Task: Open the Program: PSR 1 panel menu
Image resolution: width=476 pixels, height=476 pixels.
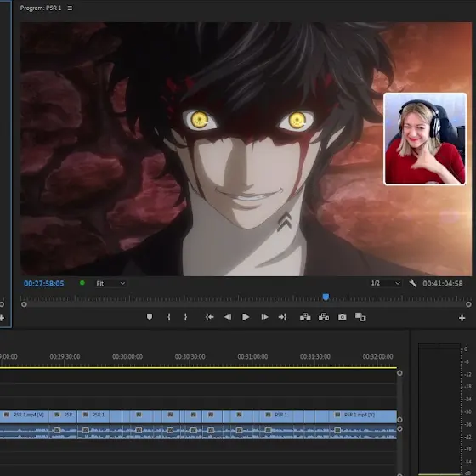Action: [70, 8]
